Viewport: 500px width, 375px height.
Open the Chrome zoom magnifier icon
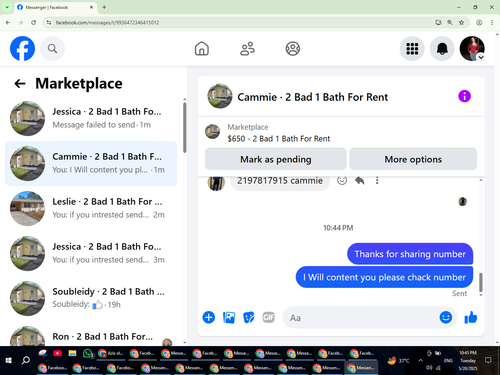450,22
